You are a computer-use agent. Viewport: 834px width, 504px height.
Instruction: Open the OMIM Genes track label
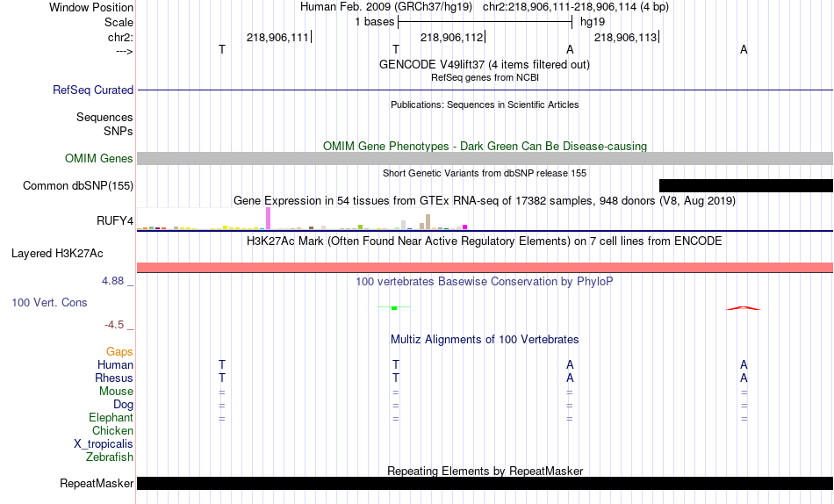click(x=99, y=159)
